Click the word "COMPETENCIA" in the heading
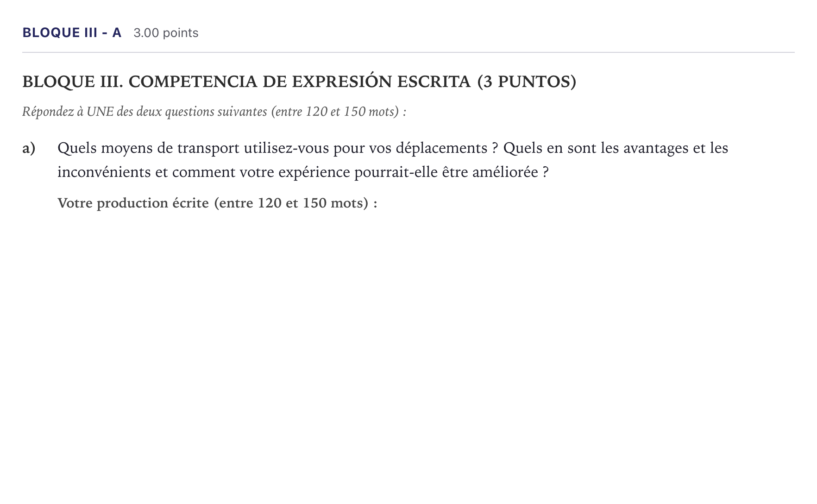This screenshot has width=817, height=504. click(x=193, y=82)
